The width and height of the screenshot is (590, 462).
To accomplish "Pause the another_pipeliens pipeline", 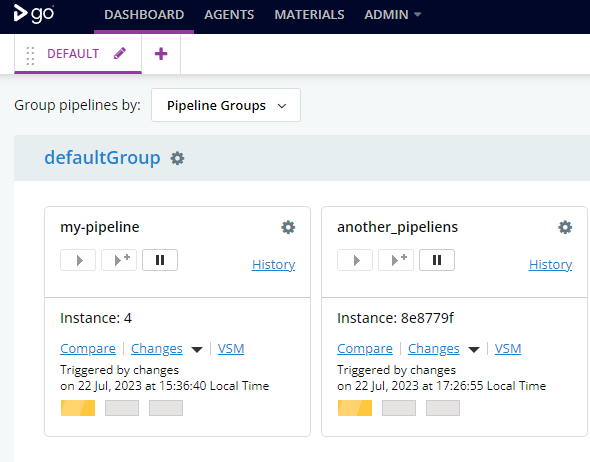I will pos(437,260).
